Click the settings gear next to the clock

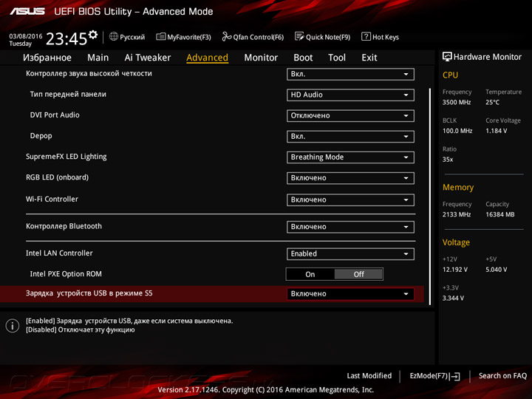click(93, 34)
